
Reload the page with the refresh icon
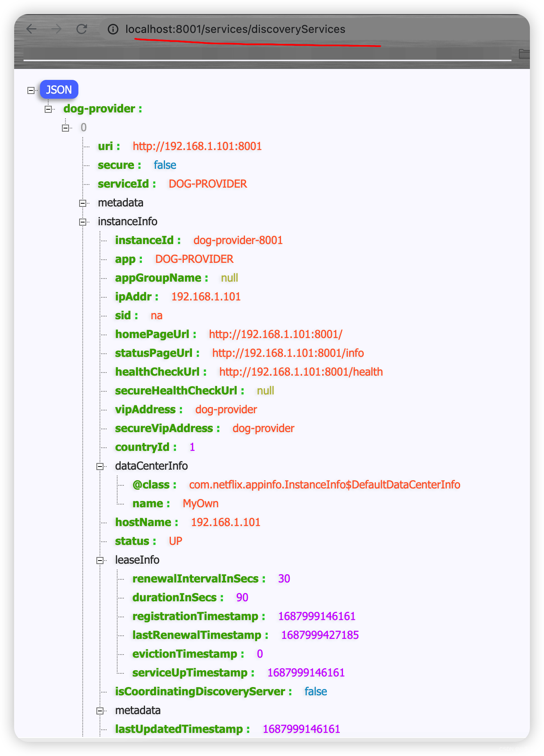(82, 29)
